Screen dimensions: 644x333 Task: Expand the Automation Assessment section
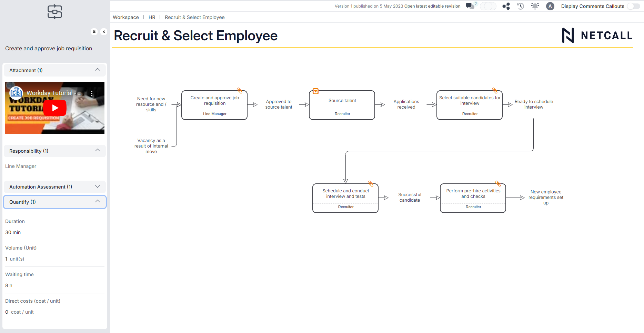pyautogui.click(x=97, y=186)
